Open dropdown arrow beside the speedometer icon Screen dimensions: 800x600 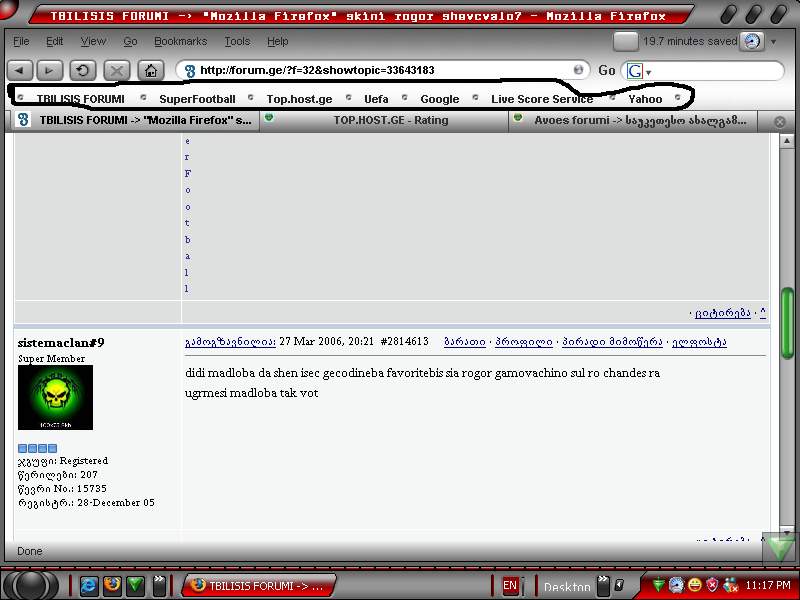[x=773, y=41]
